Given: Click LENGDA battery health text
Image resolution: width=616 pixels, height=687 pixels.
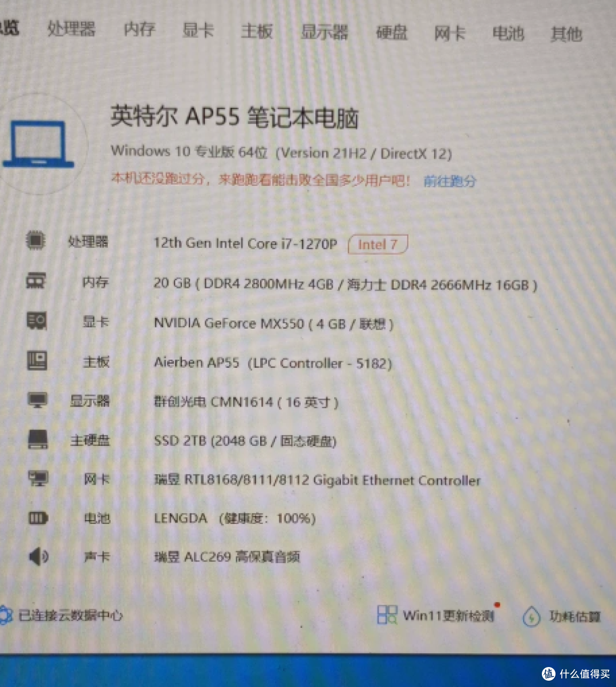Looking at the screenshot, I should pyautogui.click(x=235, y=518).
